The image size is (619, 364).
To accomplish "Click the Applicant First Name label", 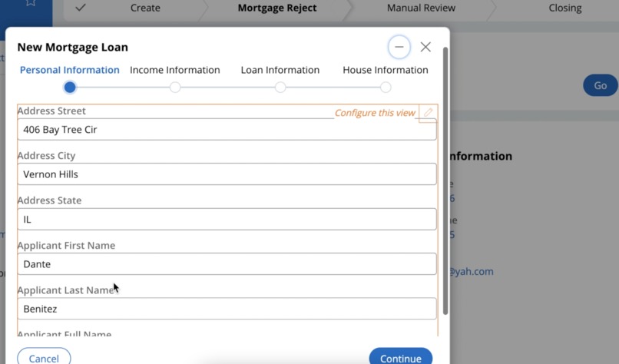I will [x=66, y=245].
